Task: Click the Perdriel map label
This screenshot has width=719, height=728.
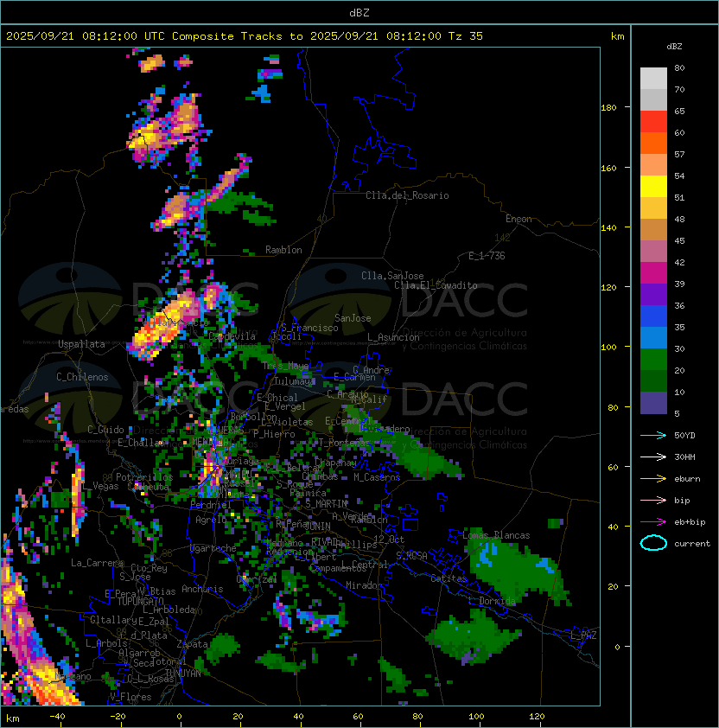Action: 211,505
